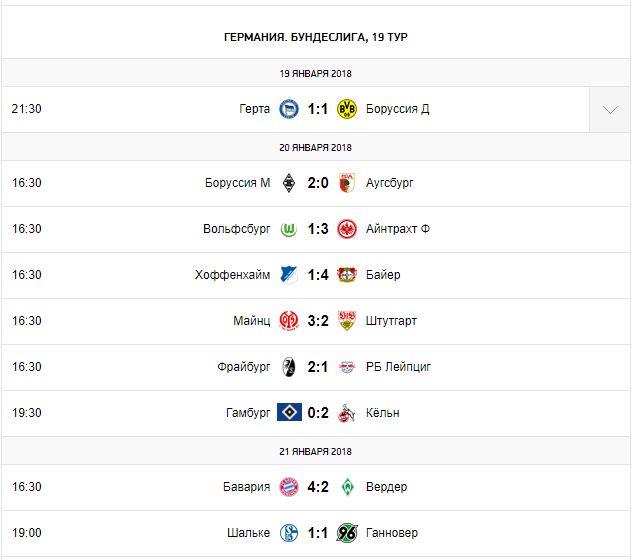Click the 21 января 2018 date header
Screen dimensions: 634x560
(316, 451)
